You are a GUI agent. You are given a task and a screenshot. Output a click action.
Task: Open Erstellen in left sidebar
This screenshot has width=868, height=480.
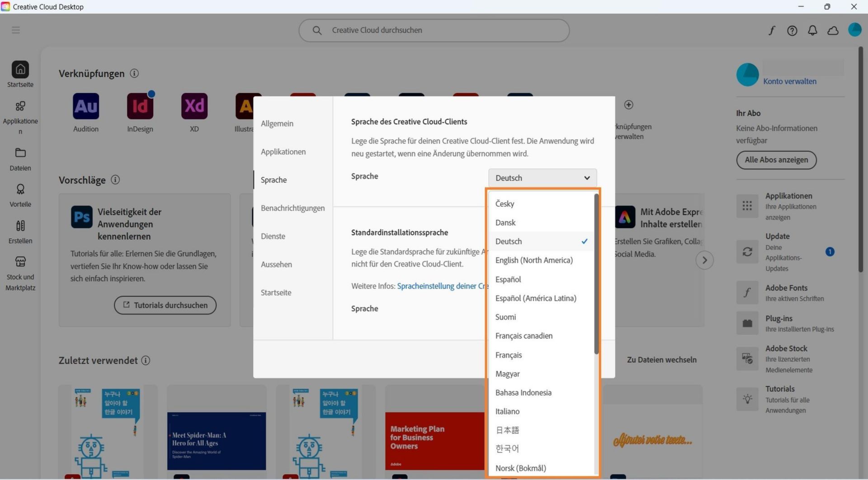click(x=20, y=232)
